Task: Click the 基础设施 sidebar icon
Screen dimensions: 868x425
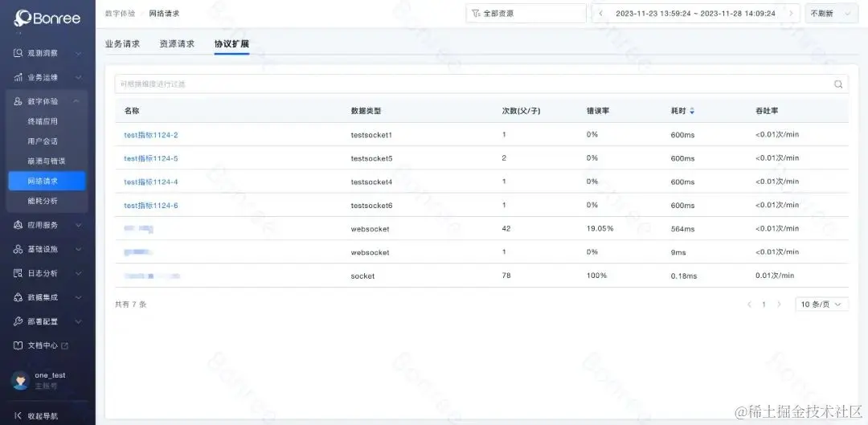Action: [x=18, y=249]
